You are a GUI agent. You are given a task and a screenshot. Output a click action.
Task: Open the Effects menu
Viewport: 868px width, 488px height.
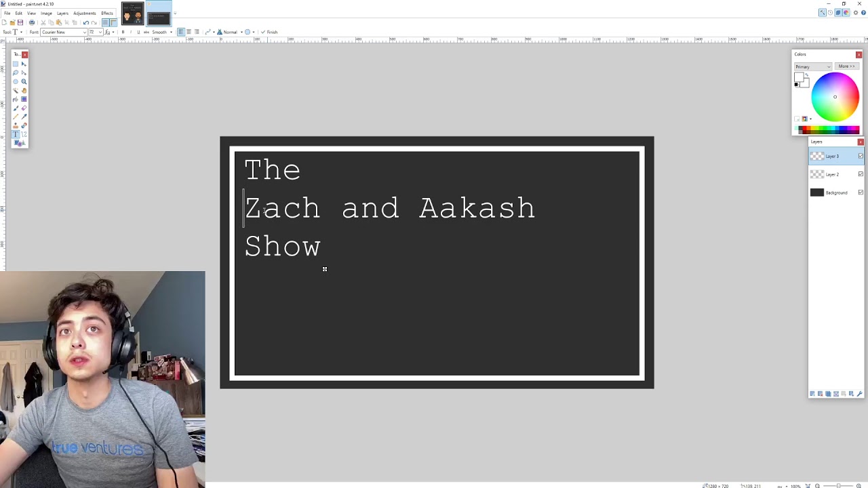107,13
